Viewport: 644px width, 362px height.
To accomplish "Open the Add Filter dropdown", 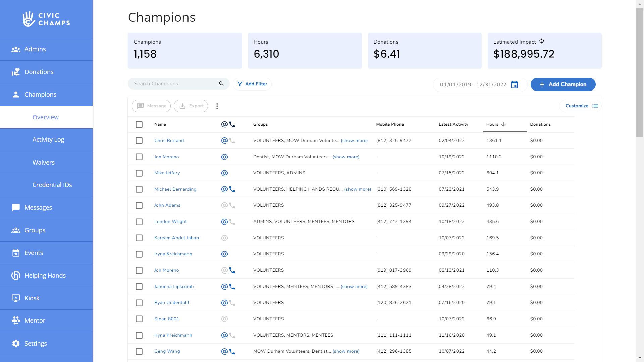I will [252, 84].
